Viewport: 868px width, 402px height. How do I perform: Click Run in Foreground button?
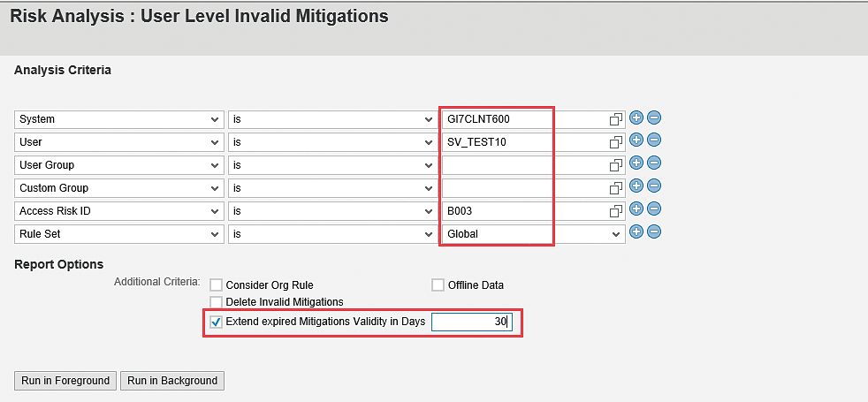point(65,381)
